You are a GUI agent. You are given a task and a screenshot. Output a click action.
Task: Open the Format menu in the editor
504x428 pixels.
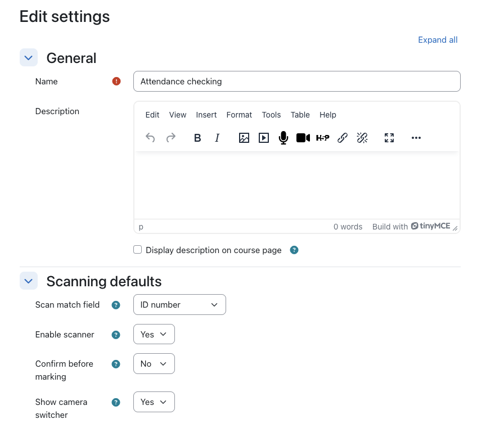point(239,115)
